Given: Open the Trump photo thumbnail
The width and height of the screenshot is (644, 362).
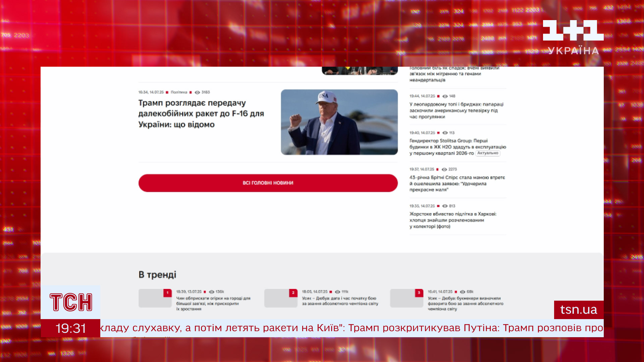Looking at the screenshot, I should pos(339,122).
